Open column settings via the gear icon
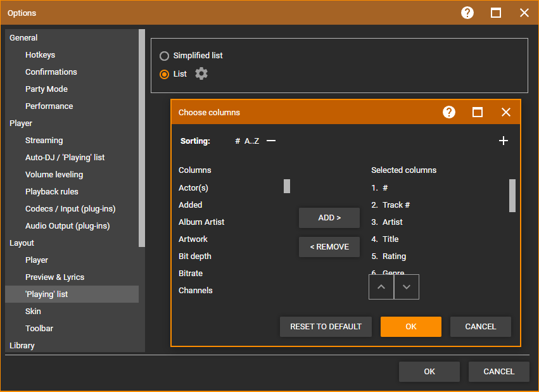The height and width of the screenshot is (392, 539). 200,73
